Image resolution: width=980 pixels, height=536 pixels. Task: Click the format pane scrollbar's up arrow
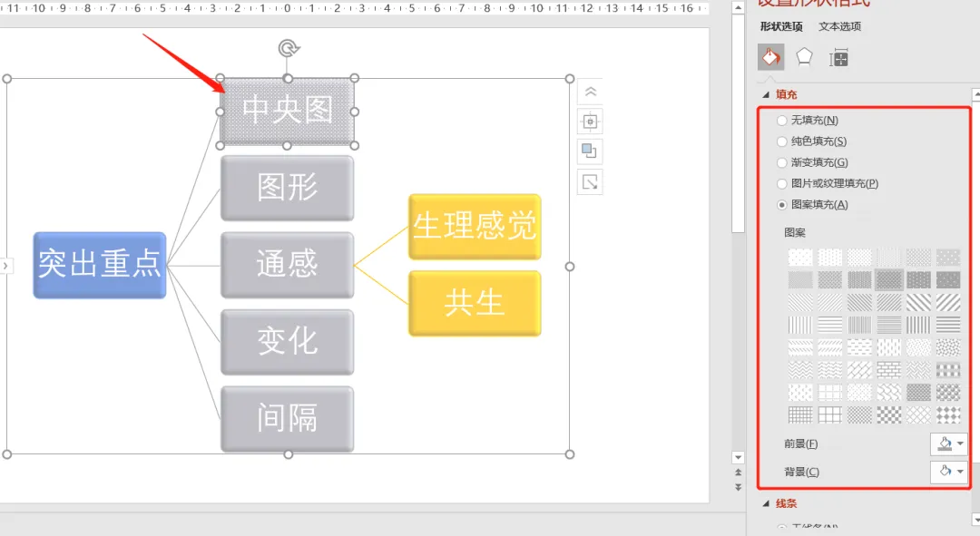coord(975,94)
